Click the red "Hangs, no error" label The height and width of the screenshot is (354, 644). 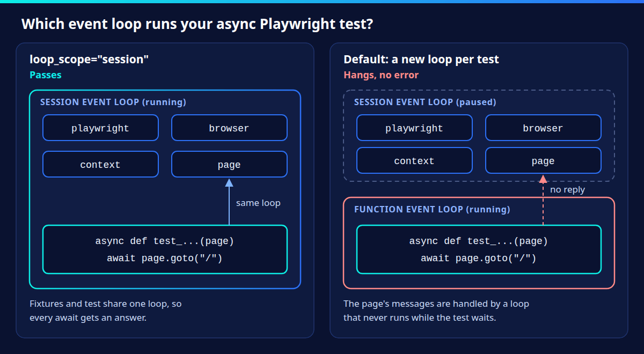pyautogui.click(x=381, y=75)
